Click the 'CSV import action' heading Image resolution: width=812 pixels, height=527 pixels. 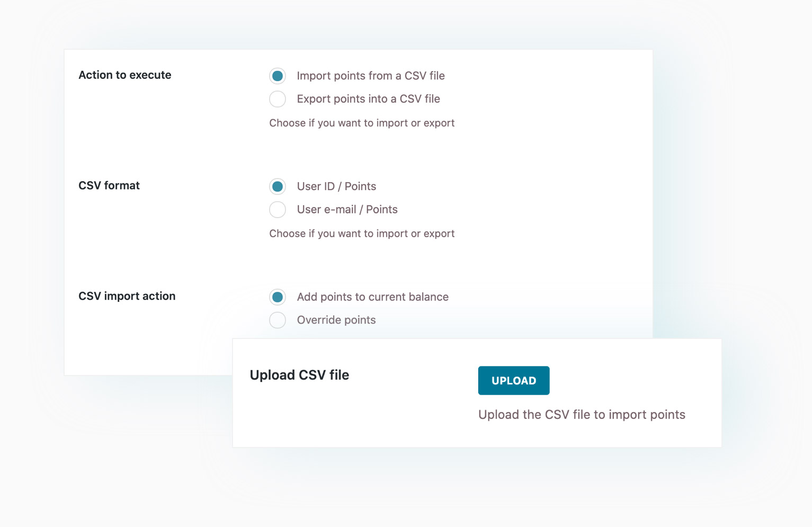[127, 296]
